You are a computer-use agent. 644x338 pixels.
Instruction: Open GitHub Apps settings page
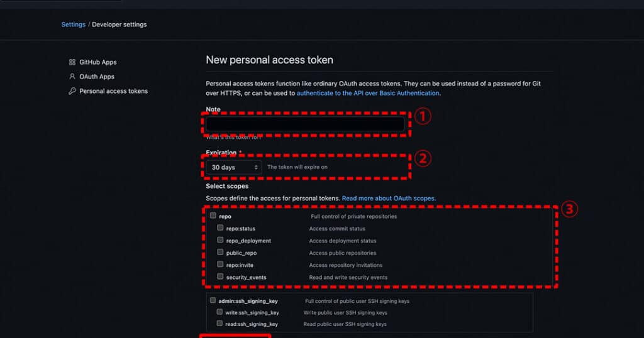pos(97,62)
